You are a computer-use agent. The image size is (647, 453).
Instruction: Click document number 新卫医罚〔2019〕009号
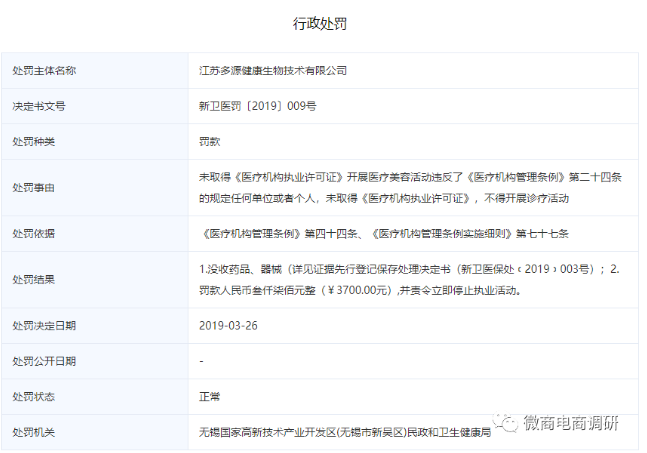(x=257, y=106)
